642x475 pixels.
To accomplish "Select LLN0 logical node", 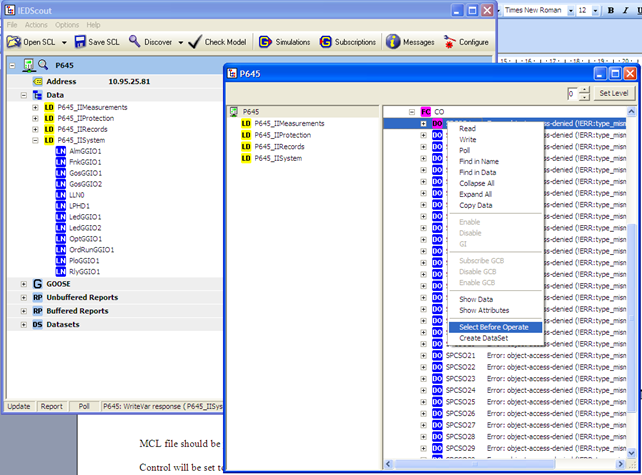I will (77, 195).
